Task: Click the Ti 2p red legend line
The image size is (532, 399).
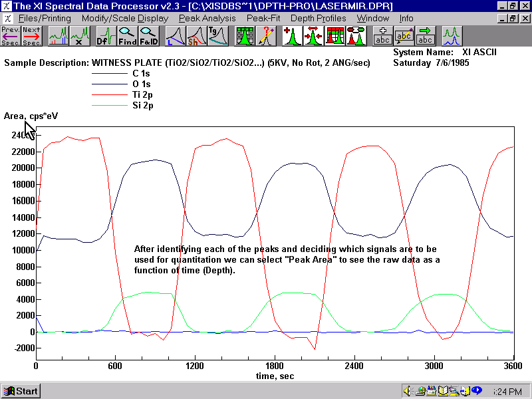Action: pyautogui.click(x=109, y=94)
